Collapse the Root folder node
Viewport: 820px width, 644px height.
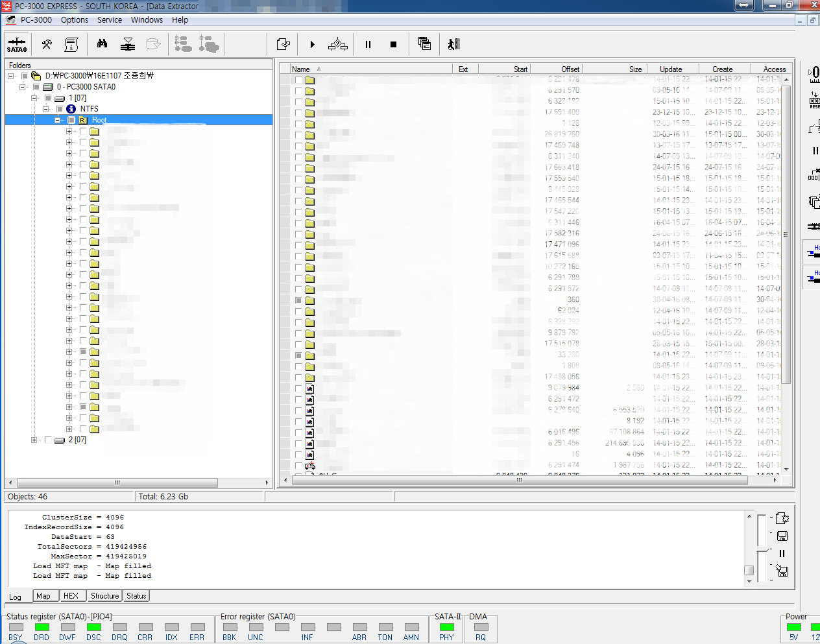(58, 120)
